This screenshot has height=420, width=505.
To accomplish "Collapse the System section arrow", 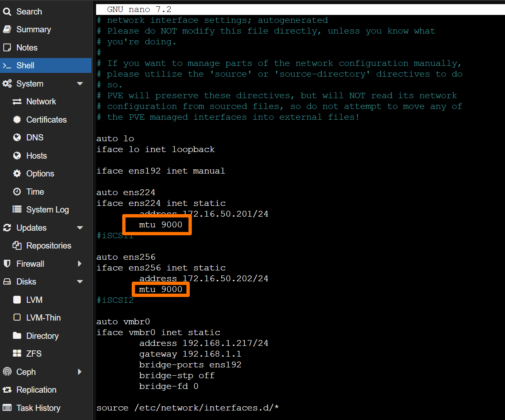I will tap(80, 84).
